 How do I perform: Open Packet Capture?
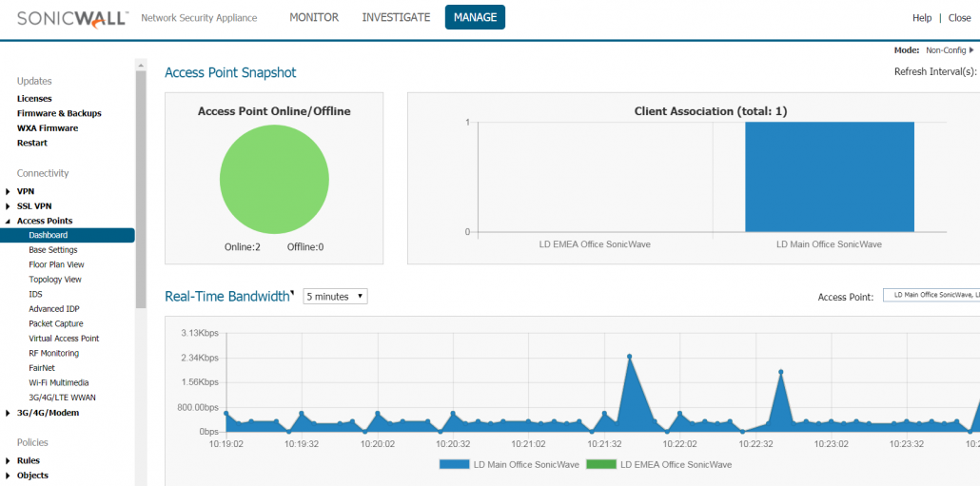pos(55,323)
